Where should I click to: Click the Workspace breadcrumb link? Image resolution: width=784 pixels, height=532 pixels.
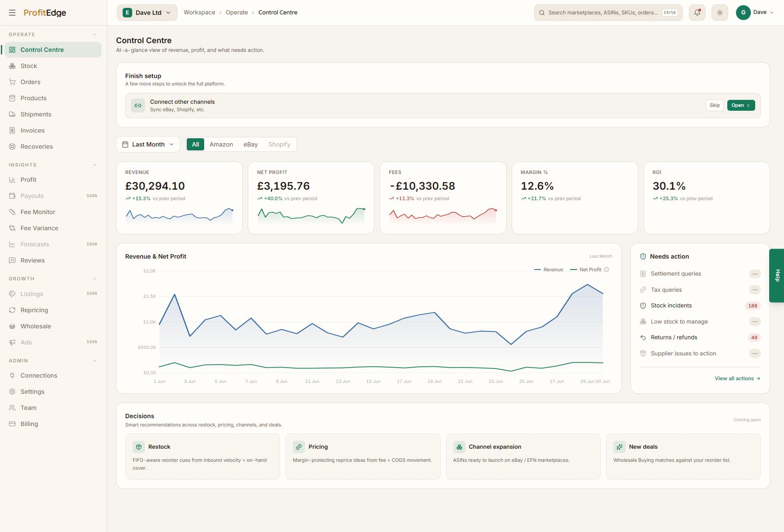(199, 13)
